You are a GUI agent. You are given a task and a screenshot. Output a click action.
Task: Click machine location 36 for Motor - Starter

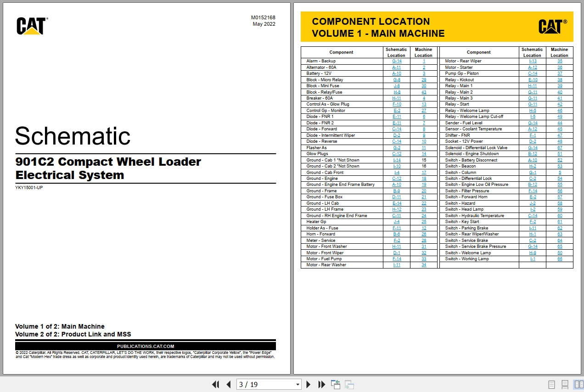(560, 67)
